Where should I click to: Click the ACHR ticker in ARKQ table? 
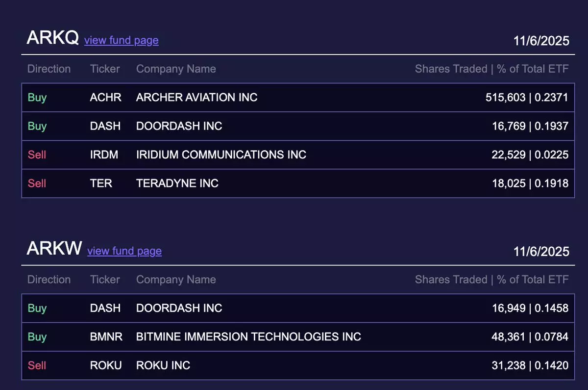point(105,97)
